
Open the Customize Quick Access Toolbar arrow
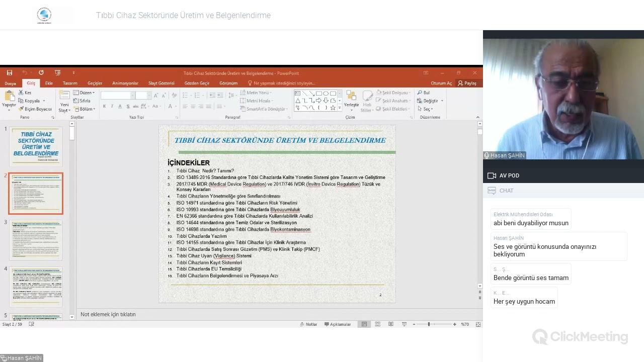tap(73, 73)
